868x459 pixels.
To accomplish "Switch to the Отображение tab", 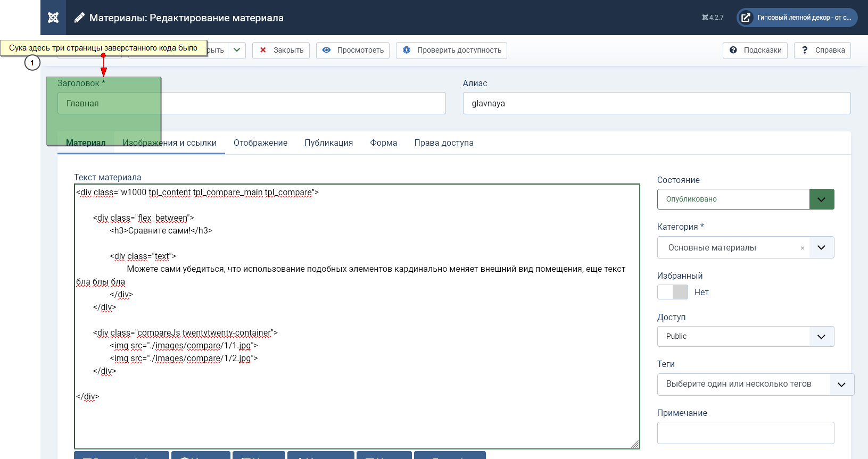I will coord(260,143).
